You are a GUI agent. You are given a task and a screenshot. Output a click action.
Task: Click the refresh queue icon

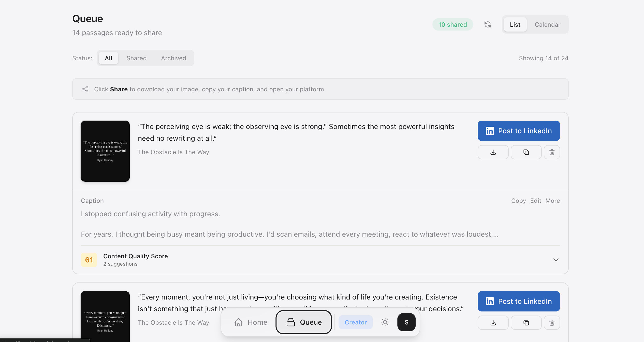[487, 24]
